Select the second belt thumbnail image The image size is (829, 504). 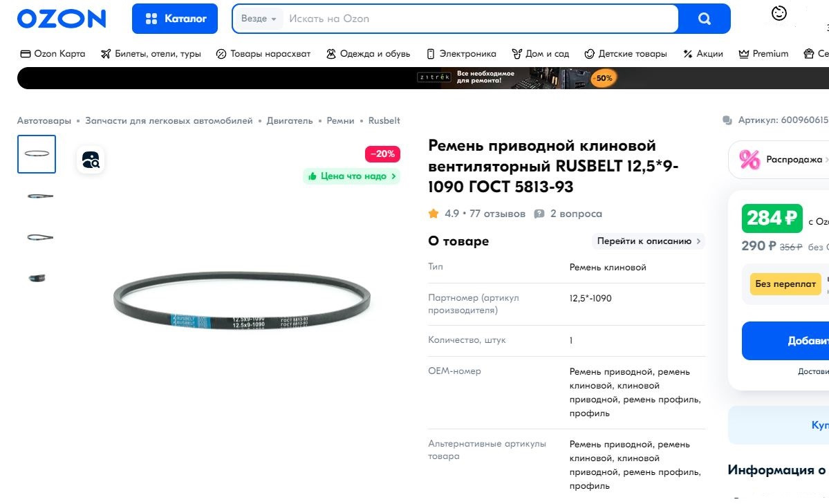39,196
